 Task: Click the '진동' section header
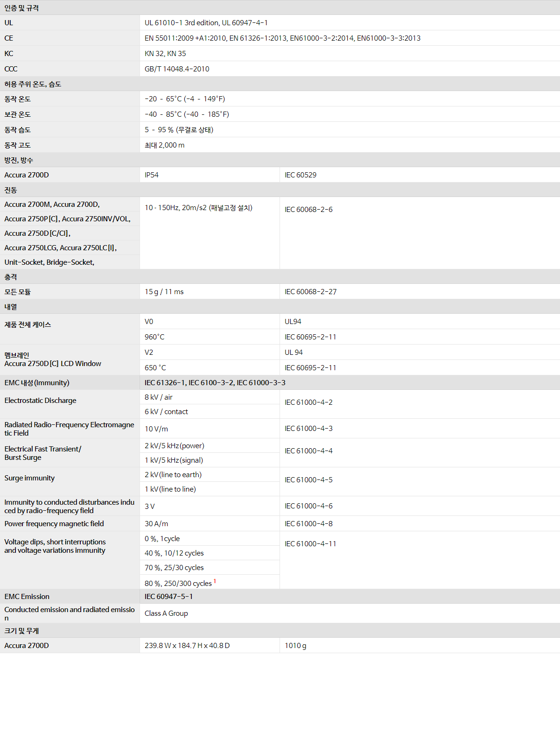click(280, 190)
